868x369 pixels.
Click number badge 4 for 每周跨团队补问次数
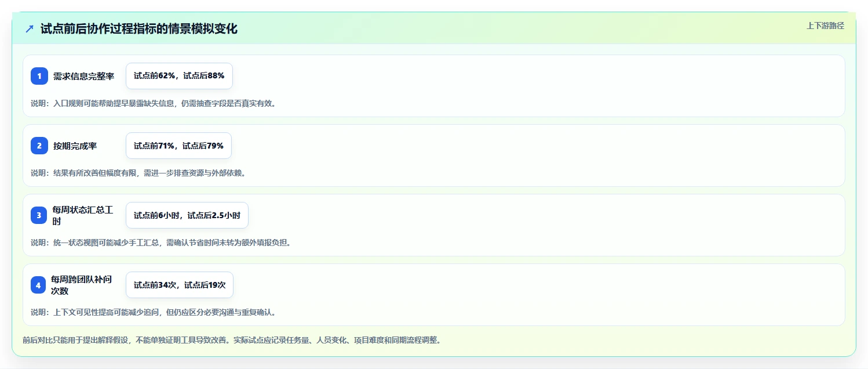[x=39, y=285]
